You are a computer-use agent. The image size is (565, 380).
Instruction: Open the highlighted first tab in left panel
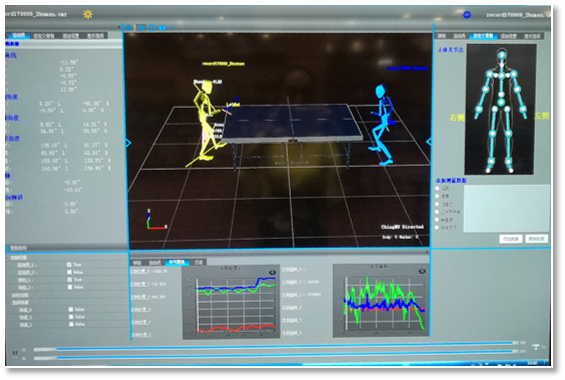[19, 35]
